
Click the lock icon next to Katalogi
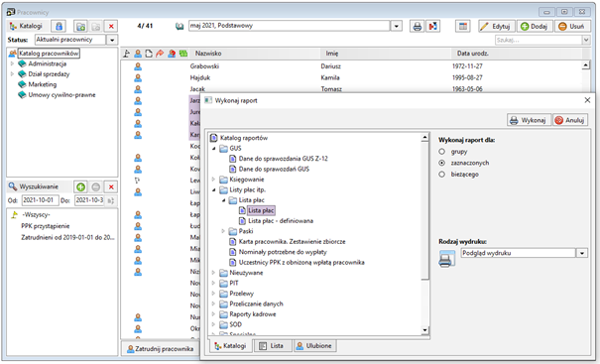pyautogui.click(x=59, y=26)
